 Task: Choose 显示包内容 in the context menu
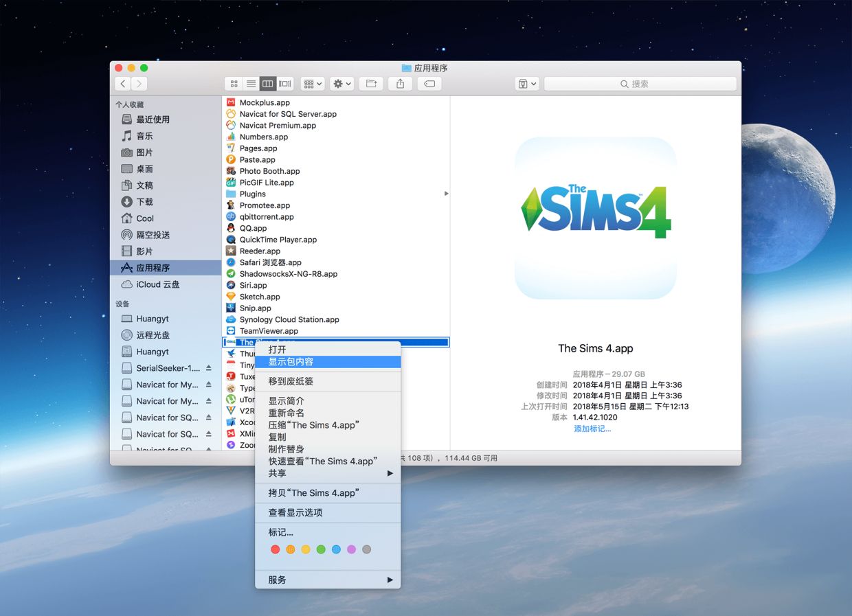(328, 362)
